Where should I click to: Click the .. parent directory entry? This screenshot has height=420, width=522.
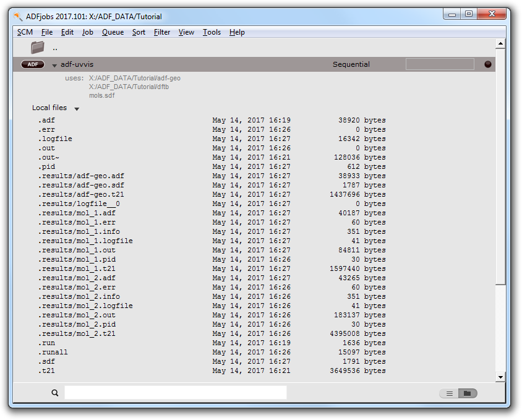click(55, 48)
